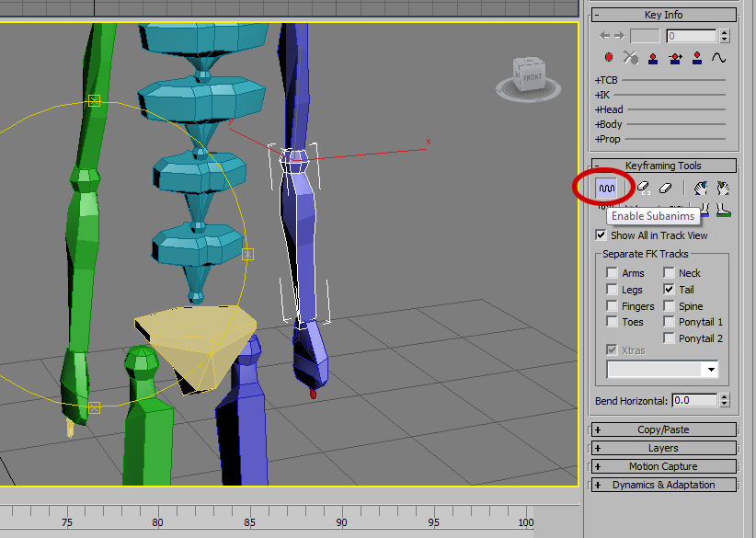Image resolution: width=756 pixels, height=538 pixels.
Task: Select the Set Key icon in Key Info
Action: (x=608, y=56)
